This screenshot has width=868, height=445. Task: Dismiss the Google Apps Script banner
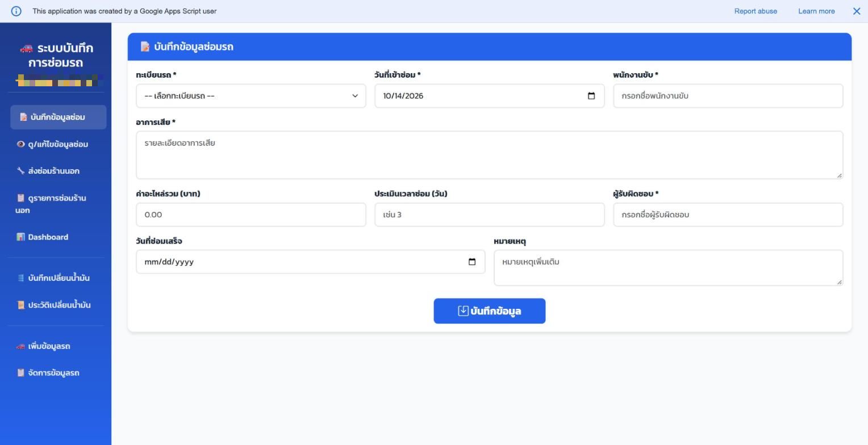[x=857, y=11]
